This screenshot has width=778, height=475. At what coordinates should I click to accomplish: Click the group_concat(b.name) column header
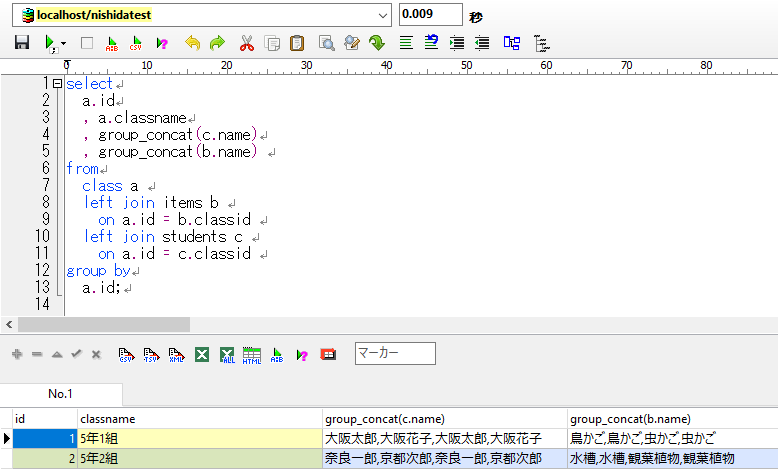(x=673, y=419)
